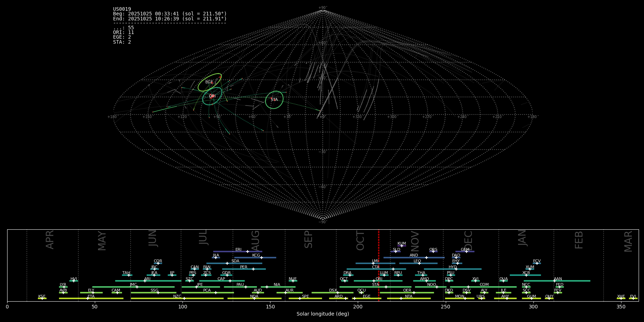644x322 pixels.
Task: Click the ERI shower label in timeline
Action: [x=238, y=250]
